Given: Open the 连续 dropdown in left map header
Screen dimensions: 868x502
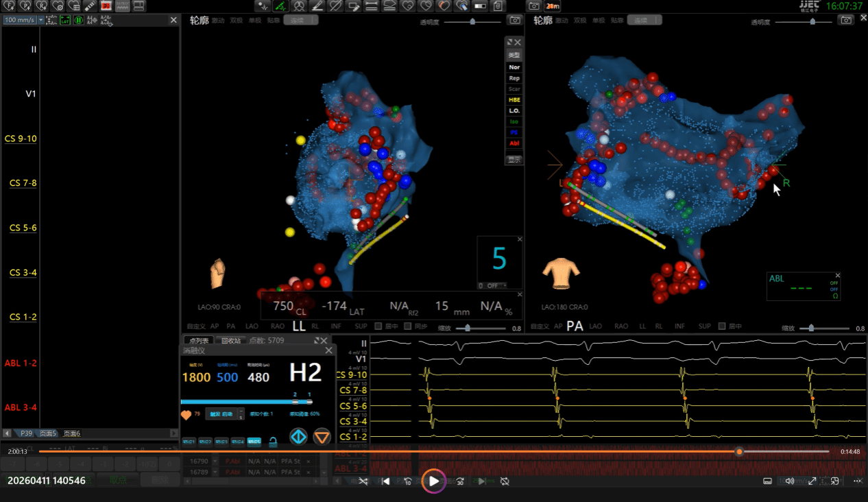Looking at the screenshot, I should tap(301, 21).
